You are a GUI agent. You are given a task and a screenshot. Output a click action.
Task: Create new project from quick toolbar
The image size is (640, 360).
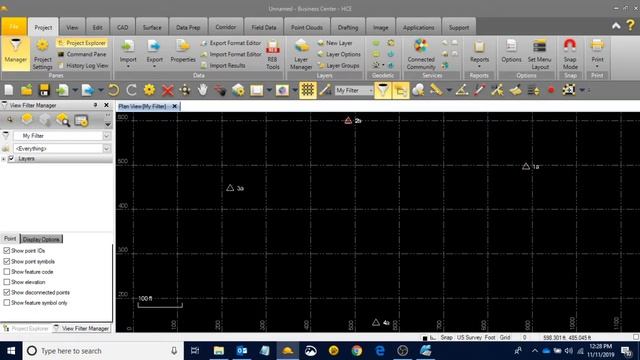[9, 90]
